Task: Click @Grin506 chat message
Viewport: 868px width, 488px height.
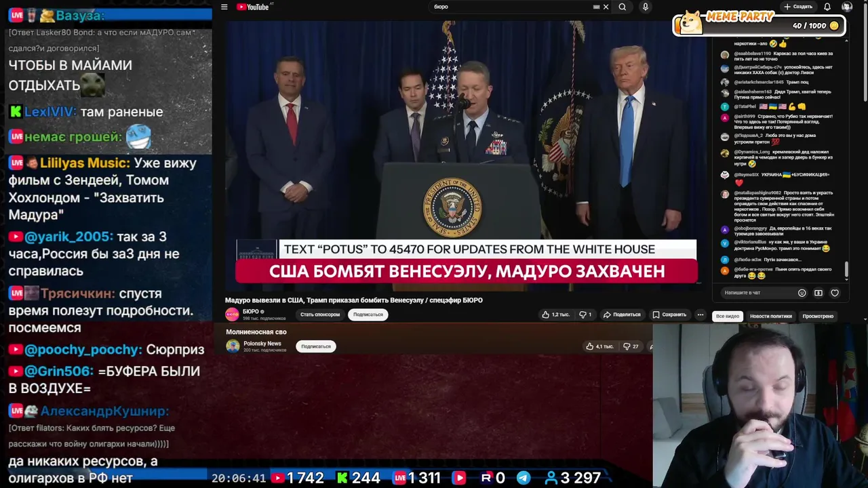Action: coord(104,380)
